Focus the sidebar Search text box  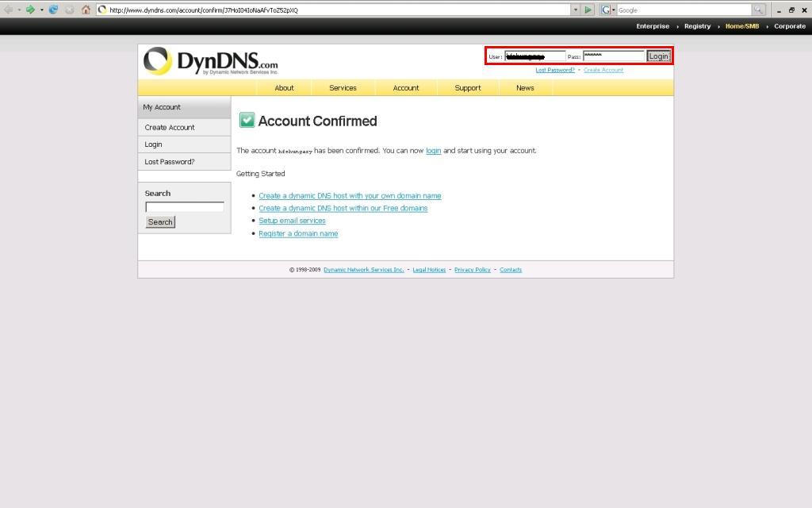(185, 207)
